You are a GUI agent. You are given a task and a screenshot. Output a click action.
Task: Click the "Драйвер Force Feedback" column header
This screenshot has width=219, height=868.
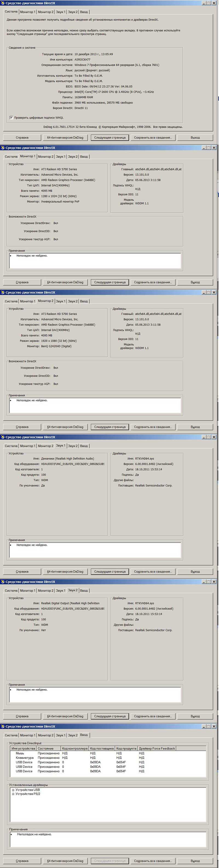pyautogui.click(x=157, y=748)
